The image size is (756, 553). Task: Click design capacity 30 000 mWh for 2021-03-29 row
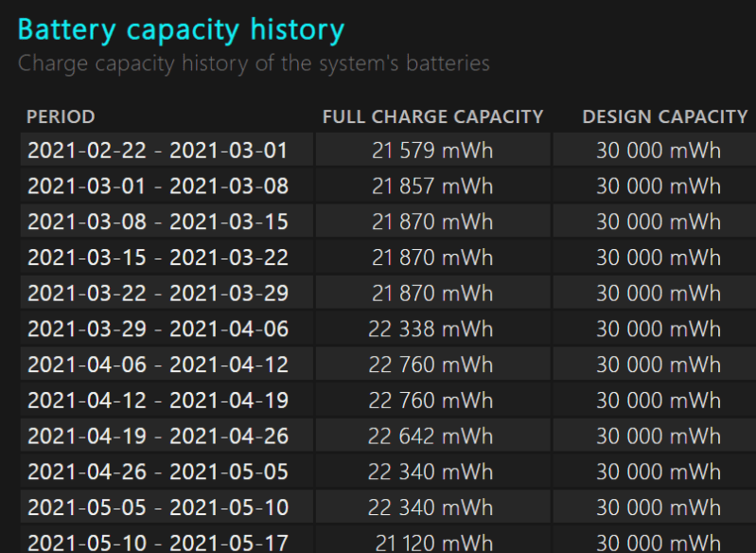659,329
